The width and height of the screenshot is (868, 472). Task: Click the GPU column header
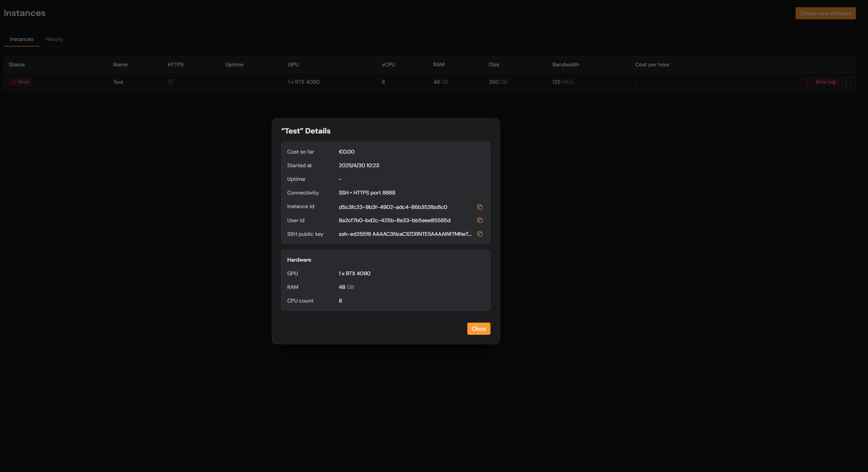[293, 64]
